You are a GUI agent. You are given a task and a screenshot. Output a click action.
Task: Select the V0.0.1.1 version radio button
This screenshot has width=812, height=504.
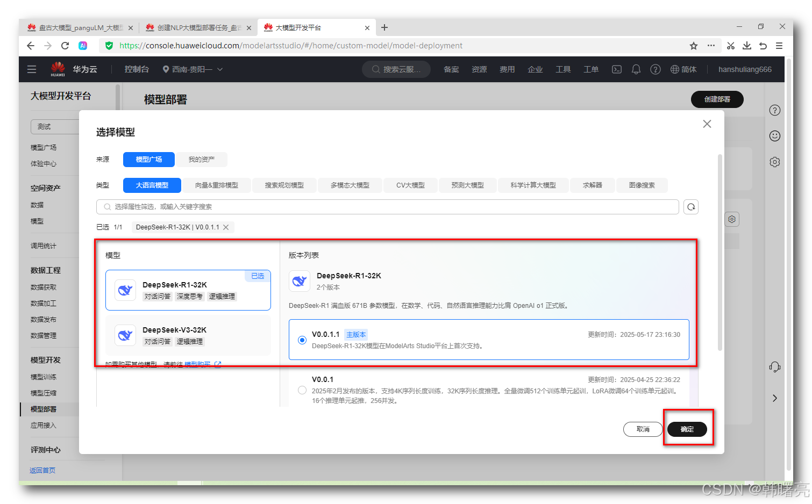(302, 340)
